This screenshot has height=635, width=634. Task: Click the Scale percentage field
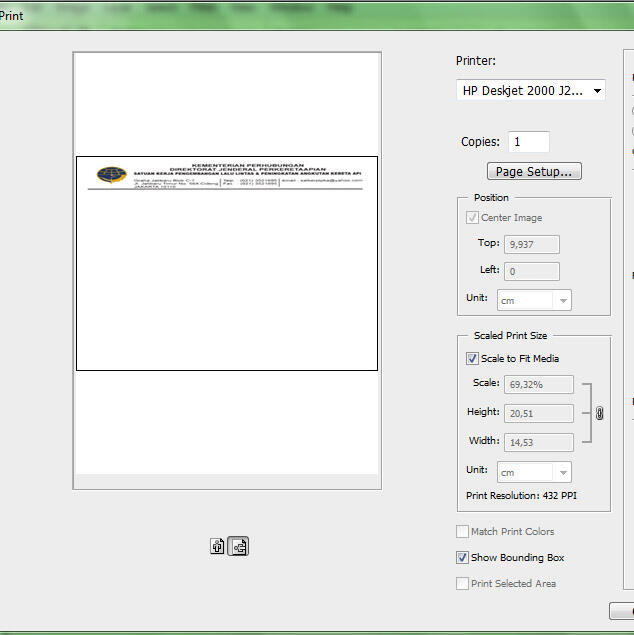point(539,385)
